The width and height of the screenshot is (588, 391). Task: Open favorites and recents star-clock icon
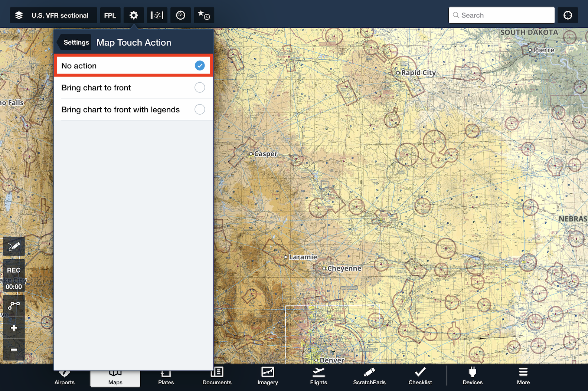204,15
